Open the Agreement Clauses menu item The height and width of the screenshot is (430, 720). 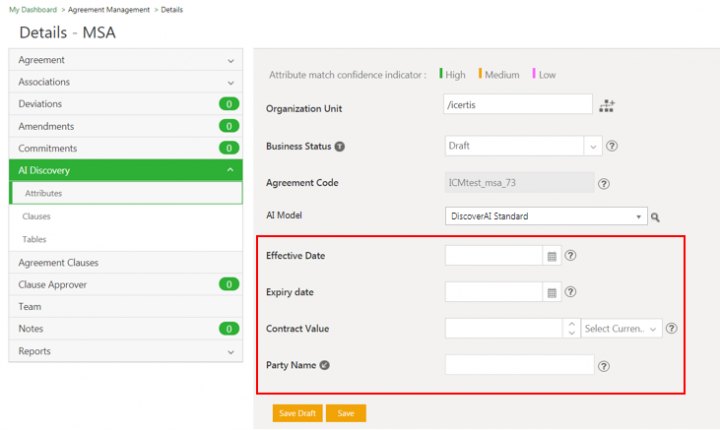(125, 262)
